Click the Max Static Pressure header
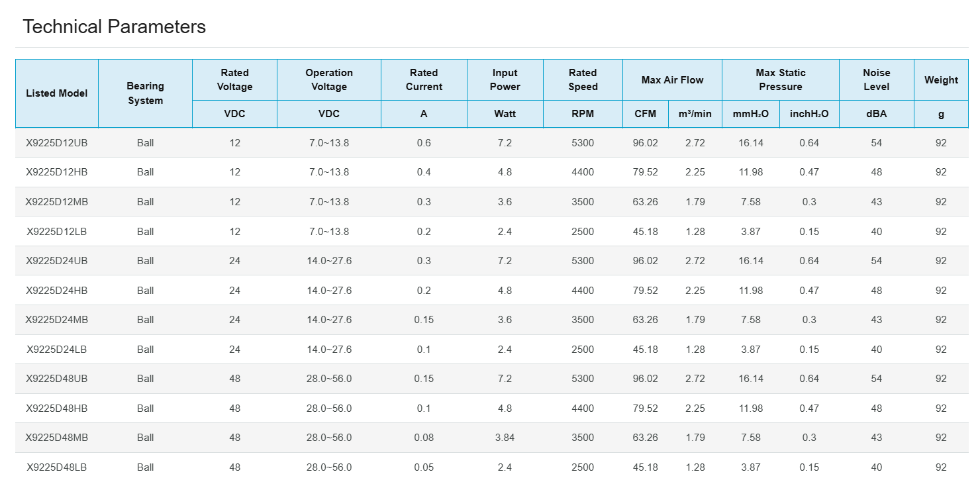This screenshot has width=980, height=480. tap(780, 79)
